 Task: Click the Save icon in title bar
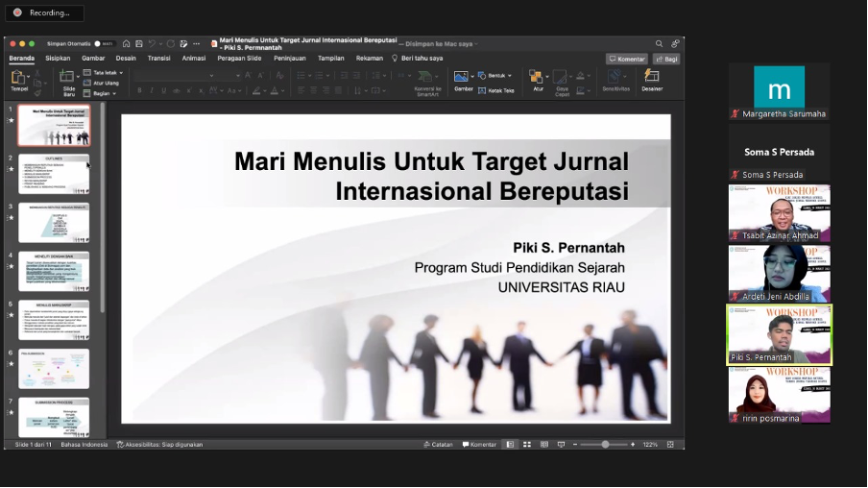click(x=139, y=43)
